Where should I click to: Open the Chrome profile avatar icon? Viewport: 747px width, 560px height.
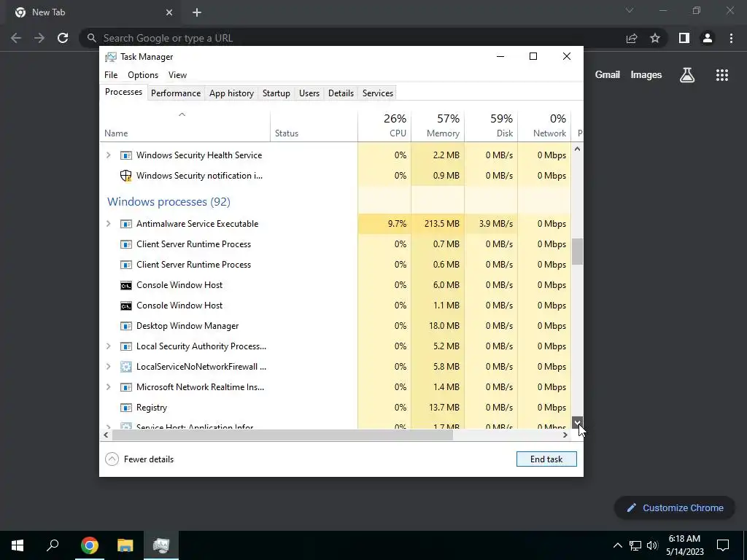(x=708, y=38)
